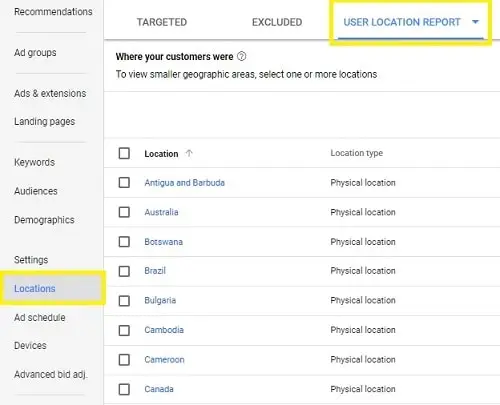500x405 pixels.
Task: Click the Location type column header
Action: pos(356,153)
